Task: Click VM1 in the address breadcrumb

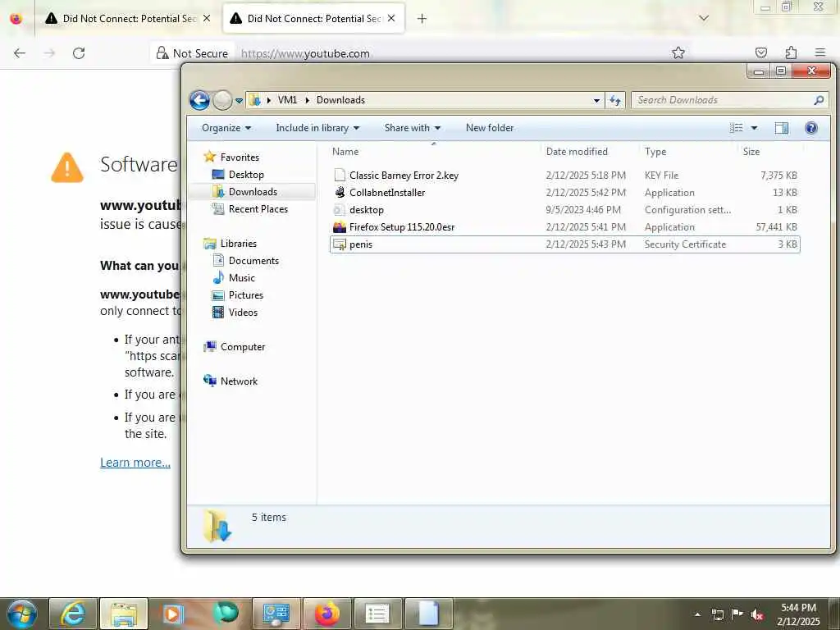Action: 287,100
